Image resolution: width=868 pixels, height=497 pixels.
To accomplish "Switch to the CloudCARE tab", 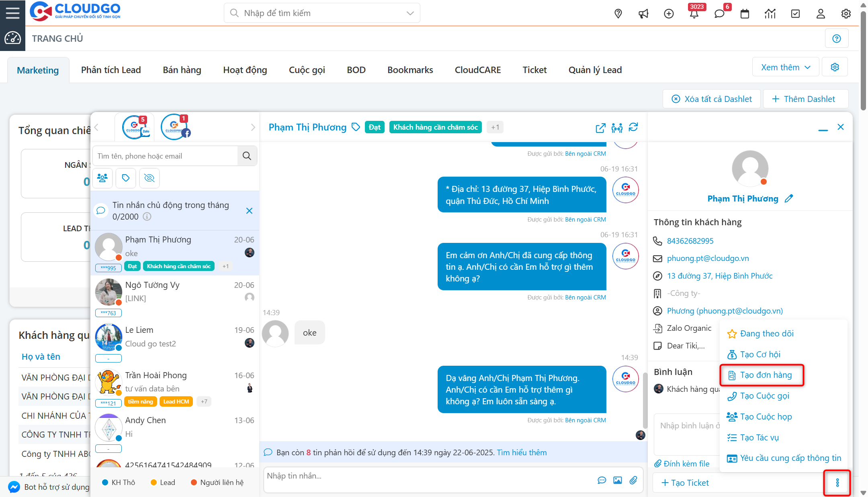I will pyautogui.click(x=477, y=69).
